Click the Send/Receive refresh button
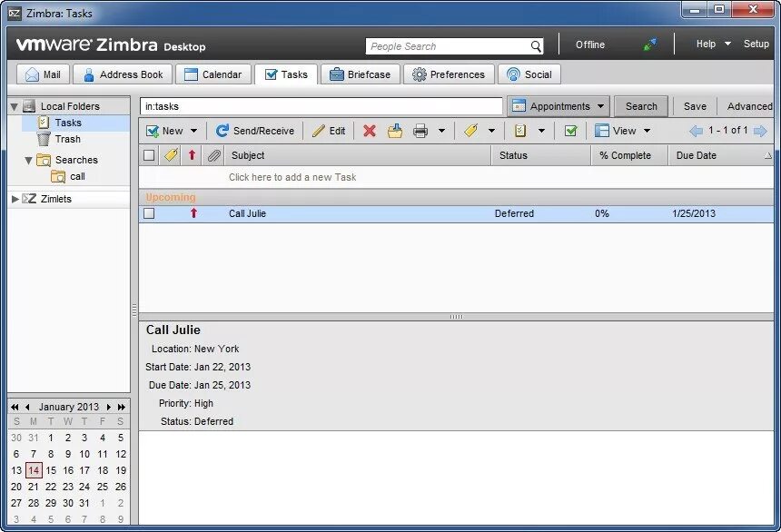Screen dimensions: 781x532 click(254, 131)
